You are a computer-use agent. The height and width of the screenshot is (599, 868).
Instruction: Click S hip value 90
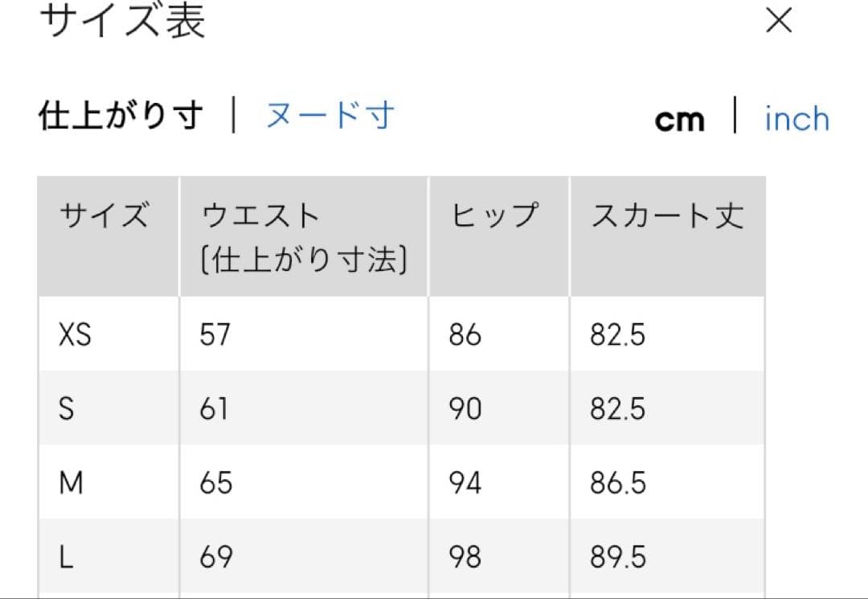(x=465, y=409)
